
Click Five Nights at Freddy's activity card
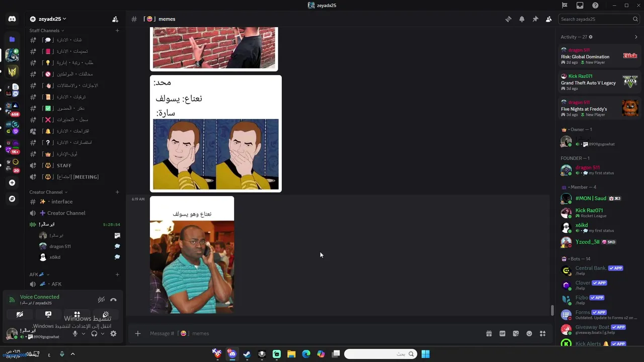pos(600,108)
